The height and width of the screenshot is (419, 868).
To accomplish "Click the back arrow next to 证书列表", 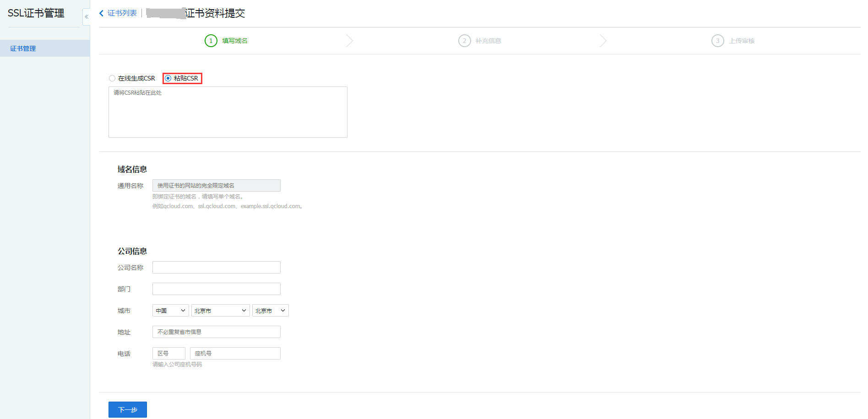I will coord(102,13).
